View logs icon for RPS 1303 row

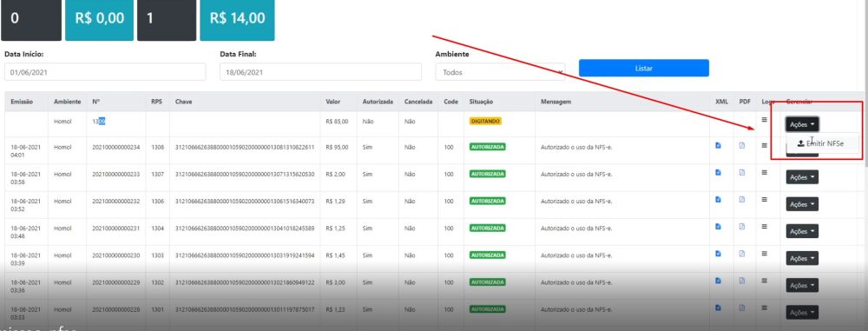click(765, 254)
